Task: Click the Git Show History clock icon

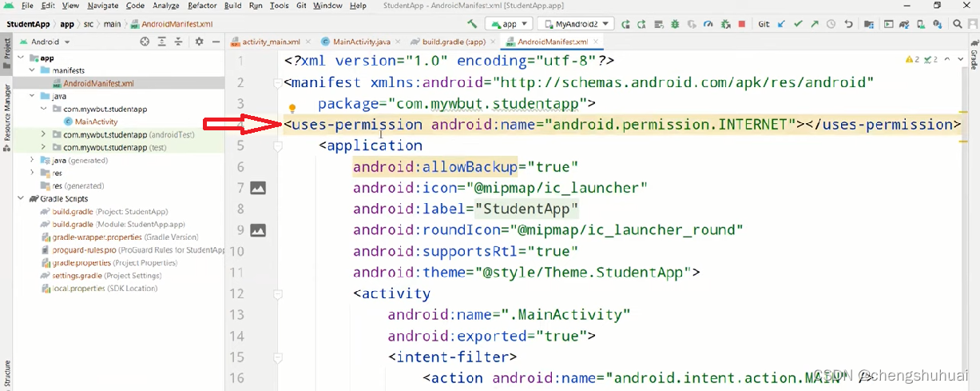Action: (831, 24)
